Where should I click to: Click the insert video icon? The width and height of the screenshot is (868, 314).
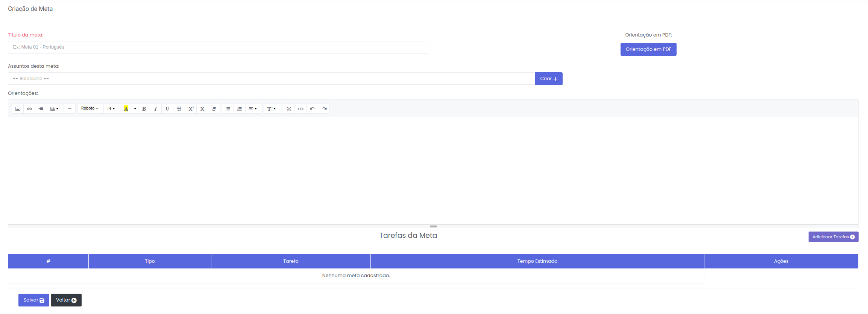pyautogui.click(x=41, y=109)
